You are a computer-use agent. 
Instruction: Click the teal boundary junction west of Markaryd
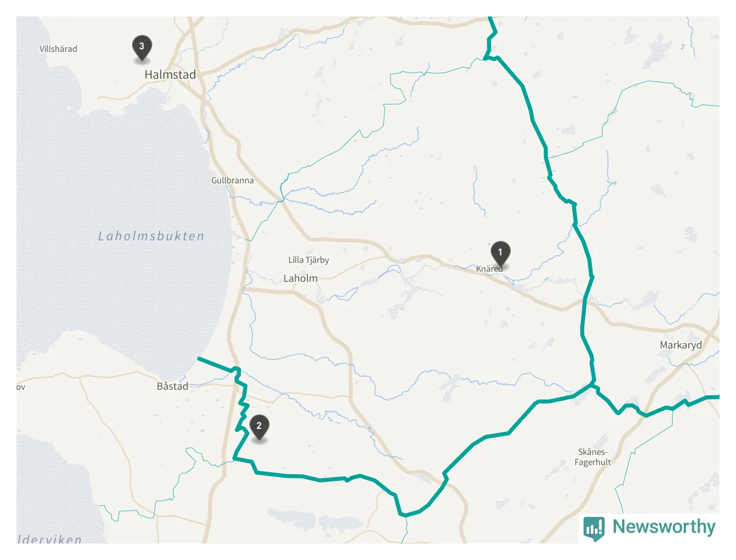(x=593, y=384)
